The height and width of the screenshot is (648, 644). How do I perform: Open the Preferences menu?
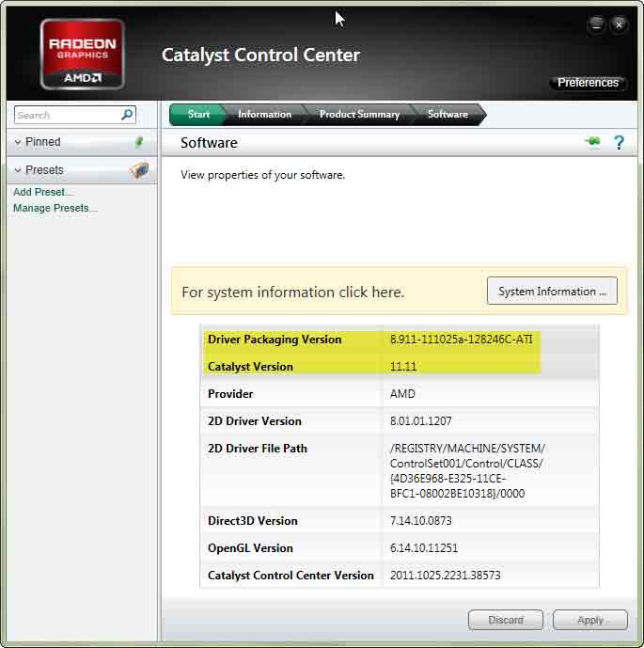pos(588,83)
